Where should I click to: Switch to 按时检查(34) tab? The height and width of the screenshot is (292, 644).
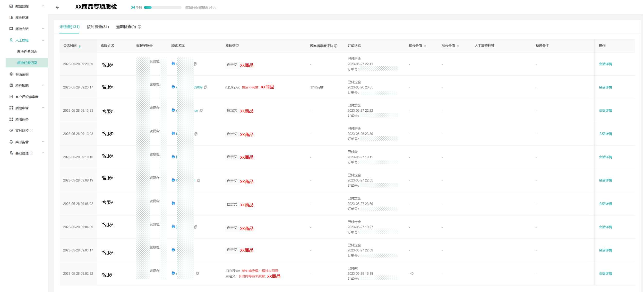pos(98,27)
